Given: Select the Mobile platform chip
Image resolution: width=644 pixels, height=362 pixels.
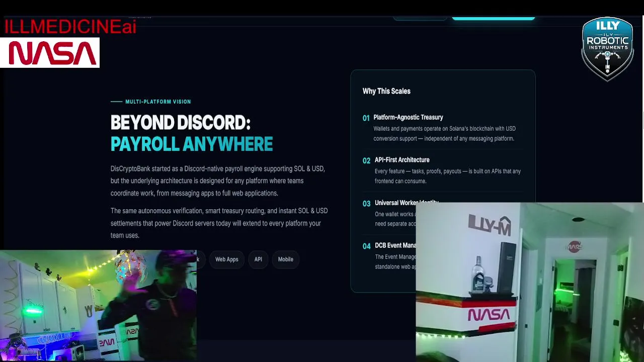Looking at the screenshot, I should (x=285, y=259).
